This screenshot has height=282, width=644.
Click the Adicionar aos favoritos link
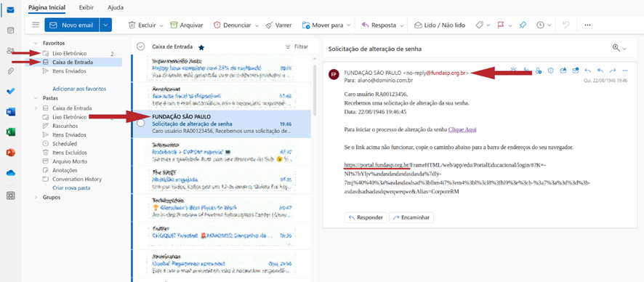tap(79, 89)
